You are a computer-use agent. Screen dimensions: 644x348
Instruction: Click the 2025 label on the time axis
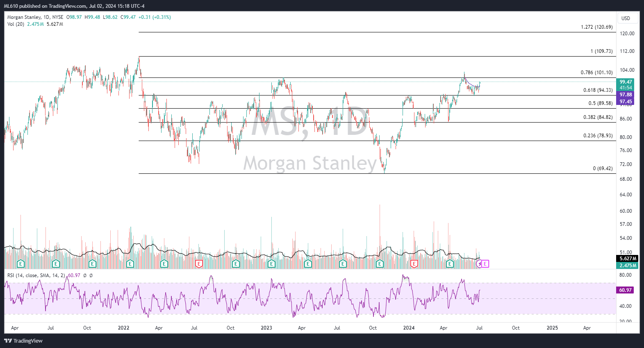click(x=552, y=328)
